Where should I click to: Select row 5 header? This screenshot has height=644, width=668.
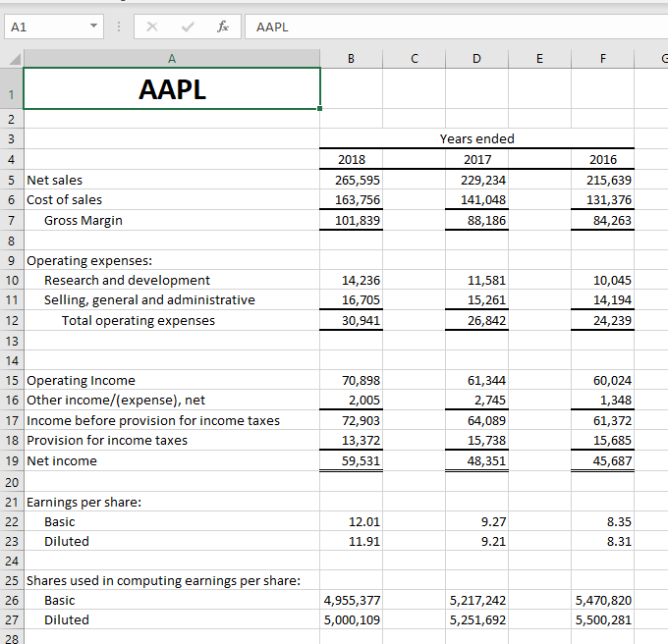pyautogui.click(x=12, y=180)
